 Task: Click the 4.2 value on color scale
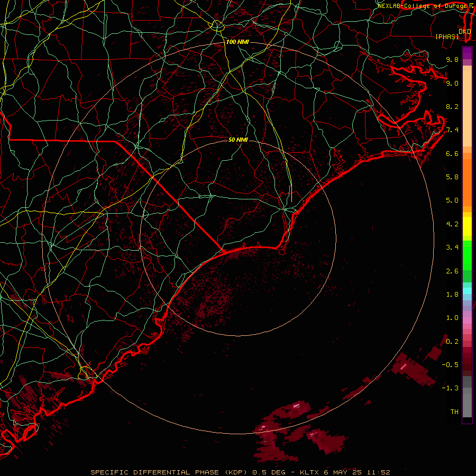point(452,224)
